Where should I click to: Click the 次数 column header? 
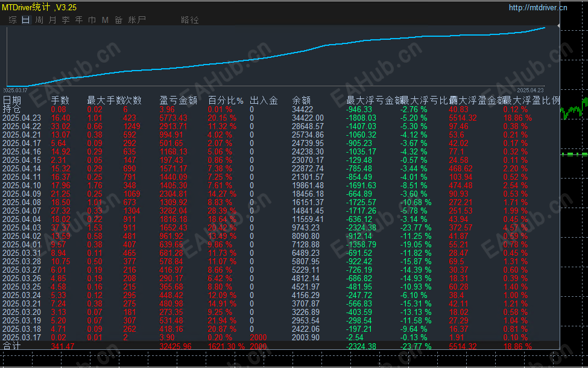coord(132,100)
